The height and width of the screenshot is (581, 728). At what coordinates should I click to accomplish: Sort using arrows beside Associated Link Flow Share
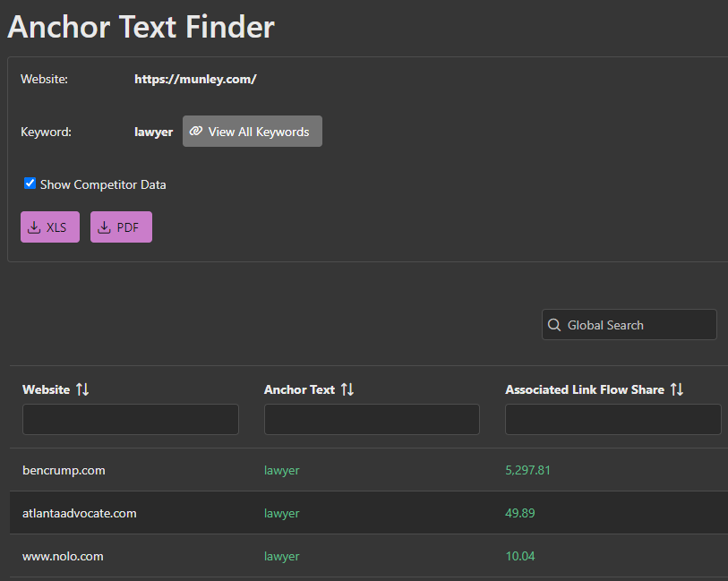click(678, 389)
